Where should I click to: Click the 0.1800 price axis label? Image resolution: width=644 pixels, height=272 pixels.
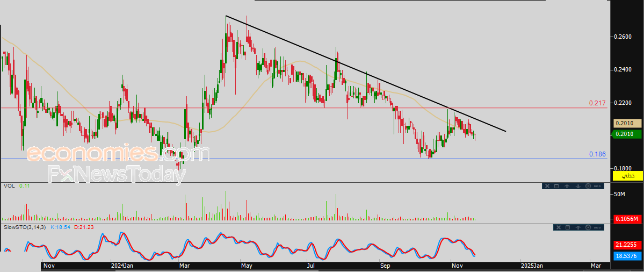pos(622,168)
